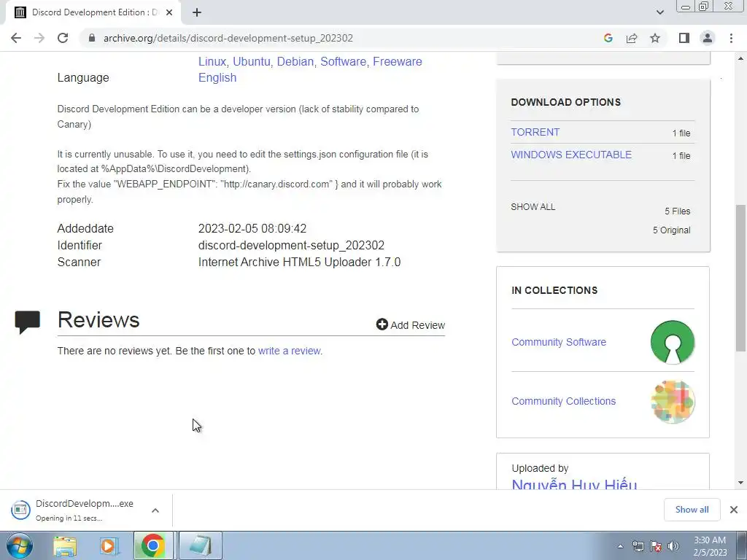Close the Discord Development Edition tab
Screen dimensions: 747x560
pos(169,12)
